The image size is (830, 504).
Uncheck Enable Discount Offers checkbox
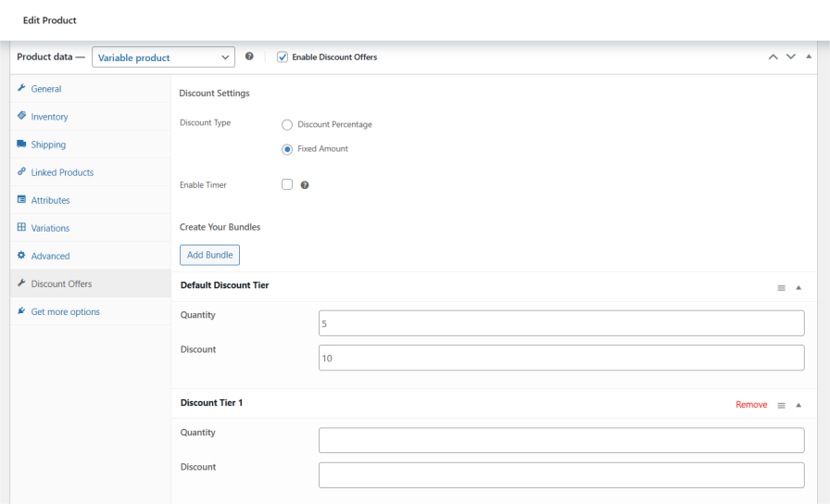(x=283, y=57)
